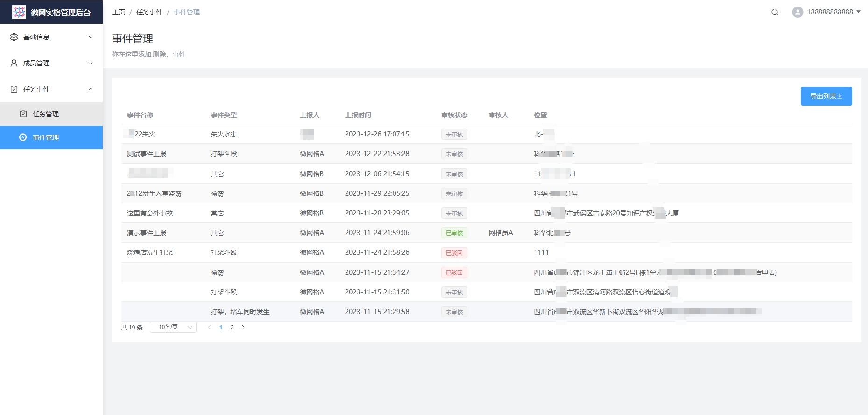Open the 10条/页 page size dropdown
This screenshot has width=868, height=415.
point(173,327)
